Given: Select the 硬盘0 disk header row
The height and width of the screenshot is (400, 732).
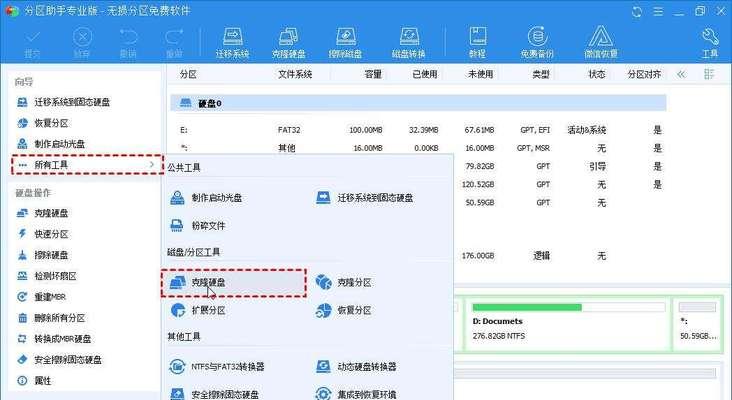Looking at the screenshot, I should 418,103.
